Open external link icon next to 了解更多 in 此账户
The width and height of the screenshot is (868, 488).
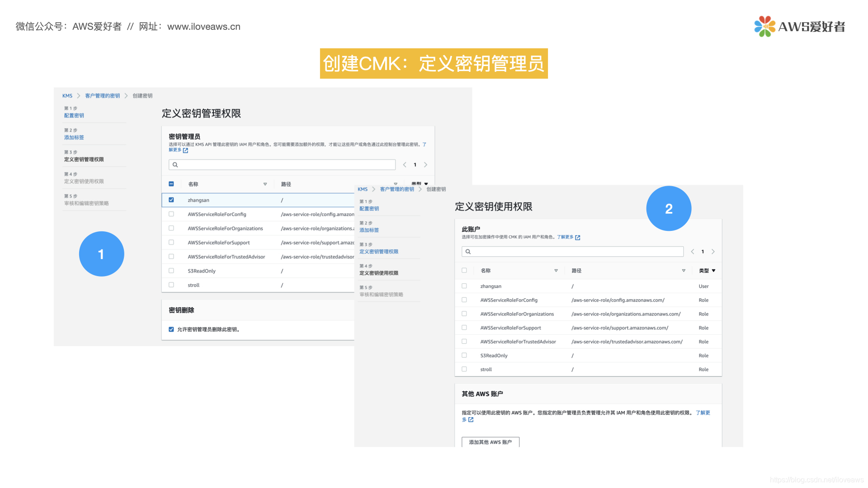coord(577,237)
